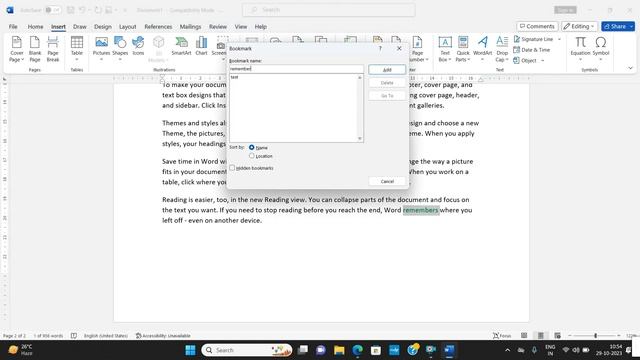The width and height of the screenshot is (640, 360).
Task: Insert a Chart
Action: coord(201,46)
